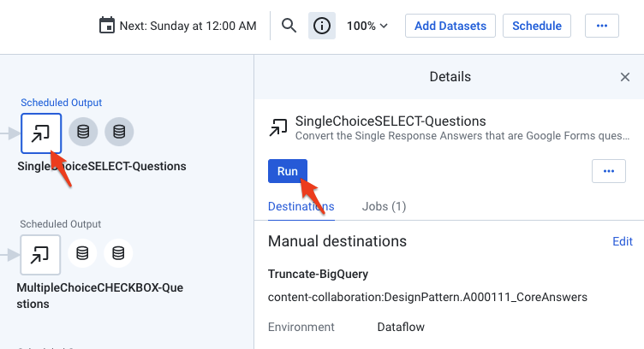Click the Edit link for manual destinations
The image size is (644, 349).
623,242
